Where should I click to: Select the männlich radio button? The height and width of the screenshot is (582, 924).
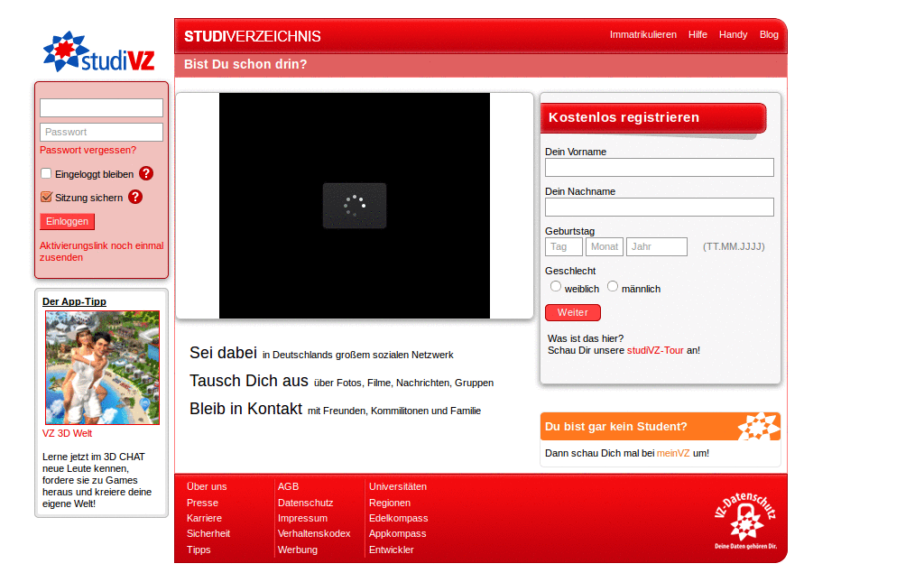pos(613,286)
